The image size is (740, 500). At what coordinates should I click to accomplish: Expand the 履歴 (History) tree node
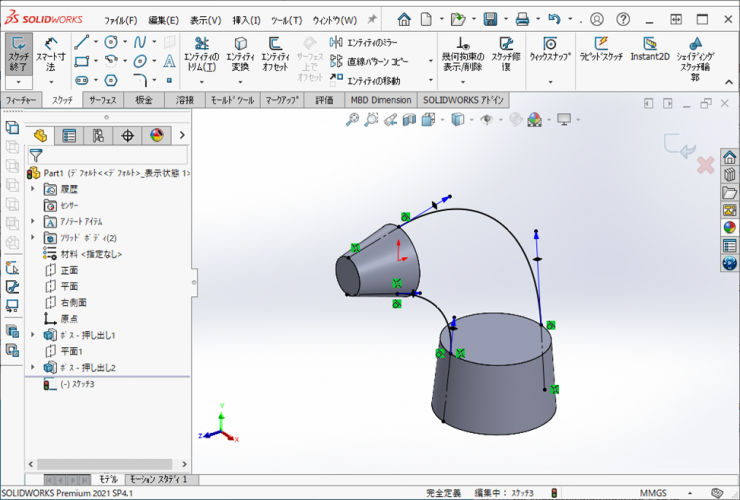(33, 188)
